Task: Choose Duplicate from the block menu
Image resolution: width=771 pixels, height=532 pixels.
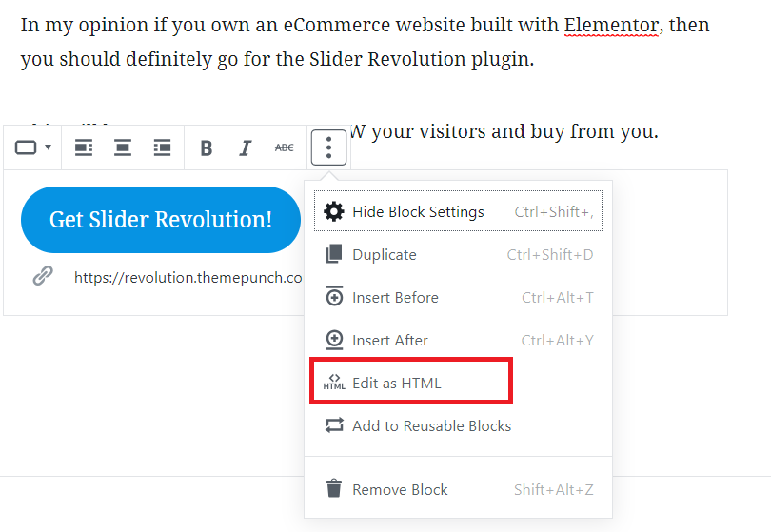Action: point(458,255)
